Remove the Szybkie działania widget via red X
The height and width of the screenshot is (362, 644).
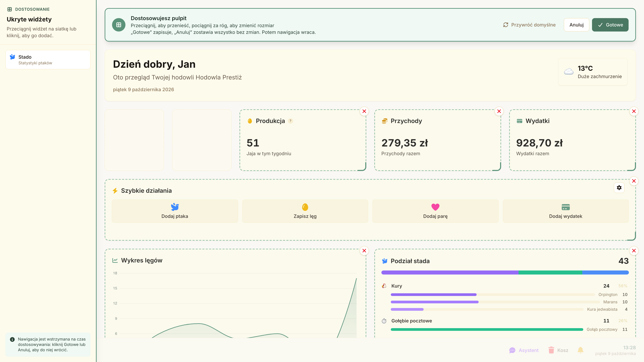pyautogui.click(x=634, y=181)
